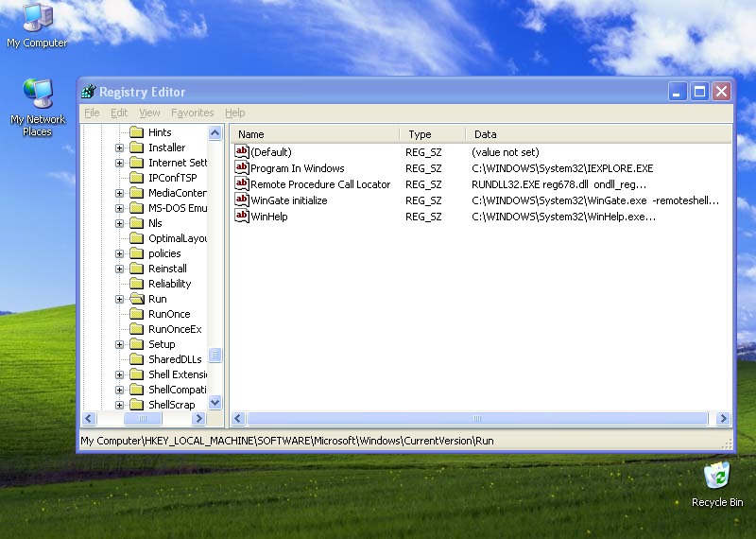
Task: Open the File menu
Action: [92, 113]
